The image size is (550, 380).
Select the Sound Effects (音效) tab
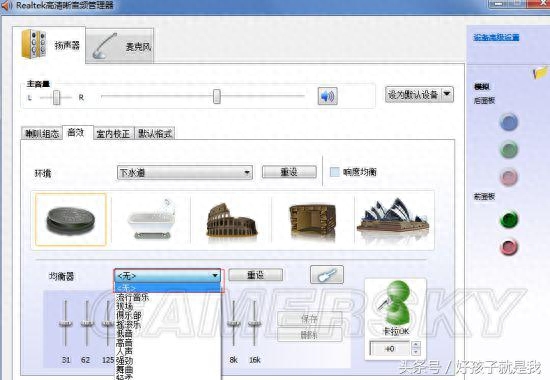76,133
